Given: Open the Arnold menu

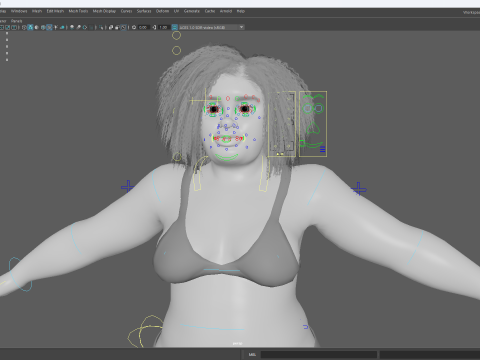Looking at the screenshot, I should pyautogui.click(x=226, y=11).
